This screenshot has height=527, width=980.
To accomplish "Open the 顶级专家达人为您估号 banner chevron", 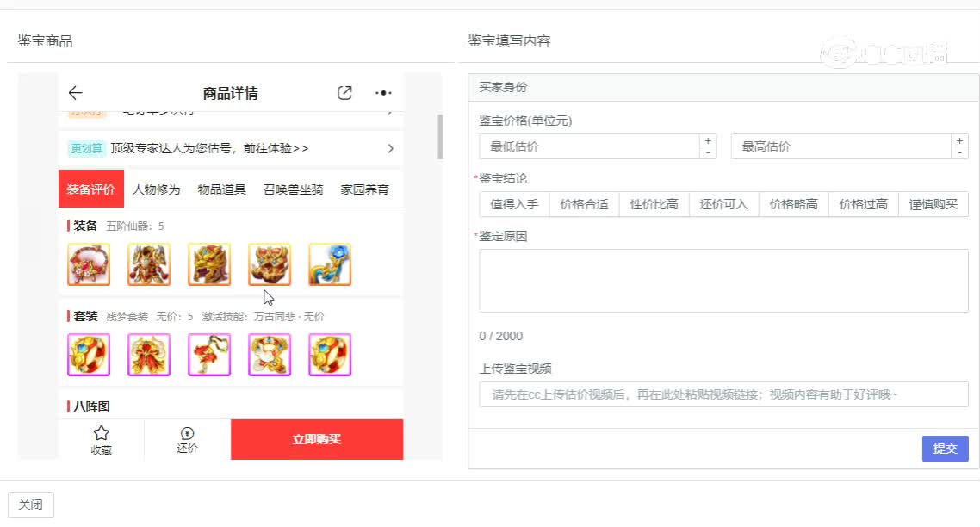I will click(x=391, y=148).
